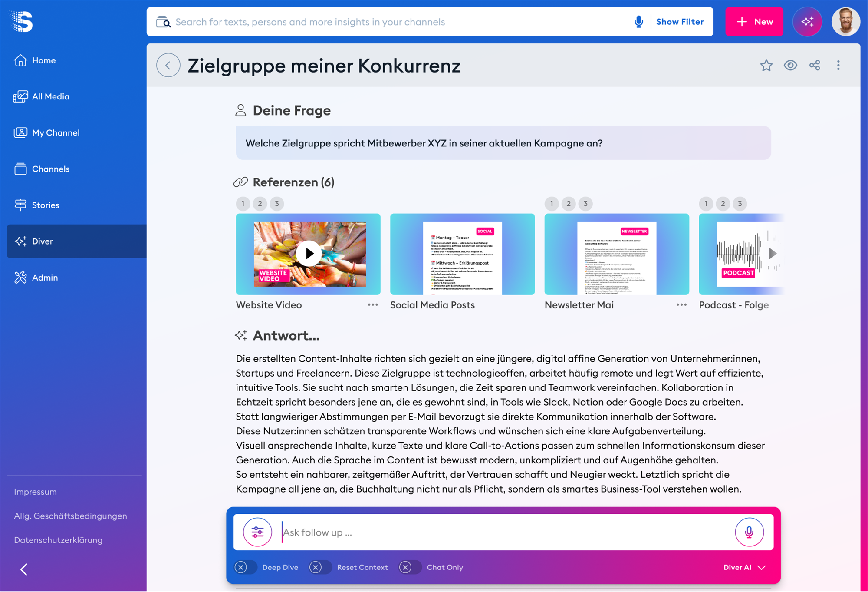Click the Antwort sparkle icon
The height and width of the screenshot is (592, 868).
pyautogui.click(x=241, y=335)
